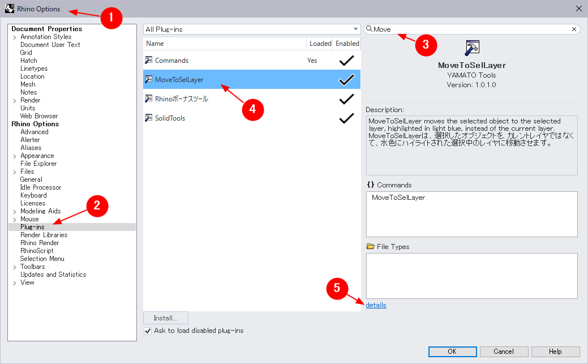Expand the Render tree node
This screenshot has width=588, height=364.
click(x=15, y=101)
